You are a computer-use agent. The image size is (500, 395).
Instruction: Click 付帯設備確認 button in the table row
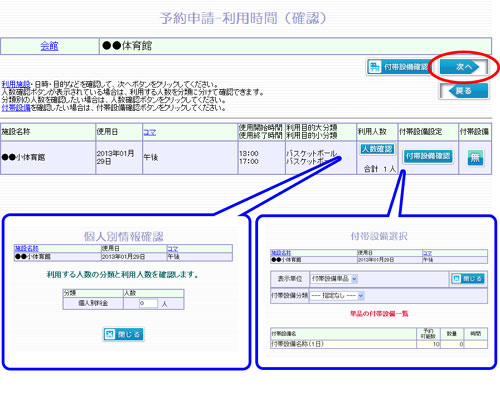click(x=428, y=156)
